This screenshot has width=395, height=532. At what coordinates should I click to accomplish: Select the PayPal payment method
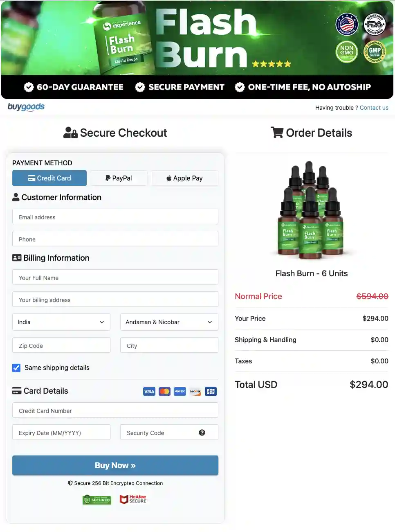click(119, 178)
